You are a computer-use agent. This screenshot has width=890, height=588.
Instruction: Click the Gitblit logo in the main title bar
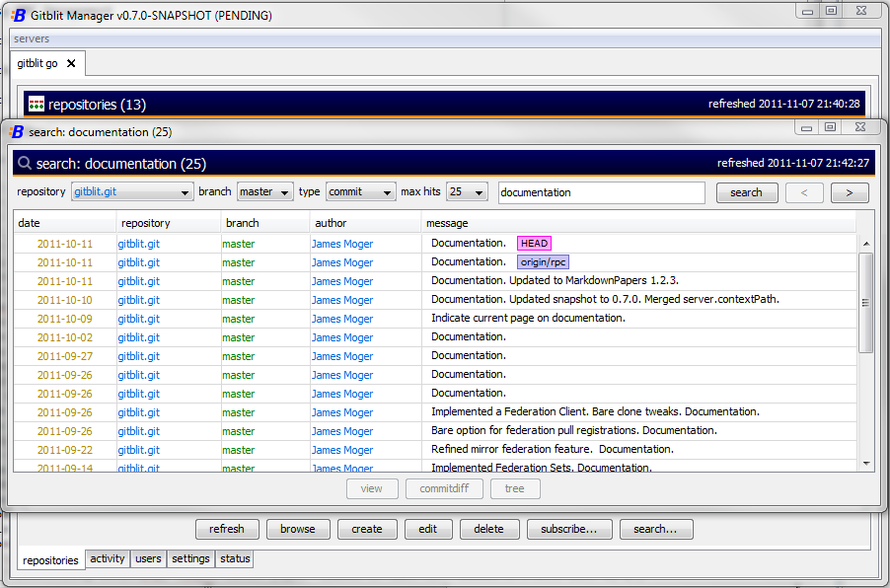[x=19, y=16]
